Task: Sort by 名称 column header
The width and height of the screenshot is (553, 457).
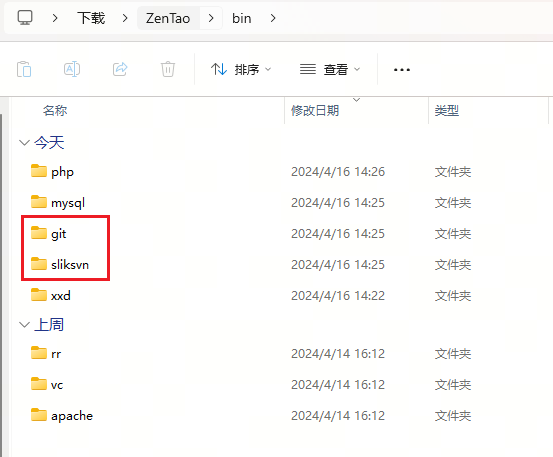Action: pos(55,110)
